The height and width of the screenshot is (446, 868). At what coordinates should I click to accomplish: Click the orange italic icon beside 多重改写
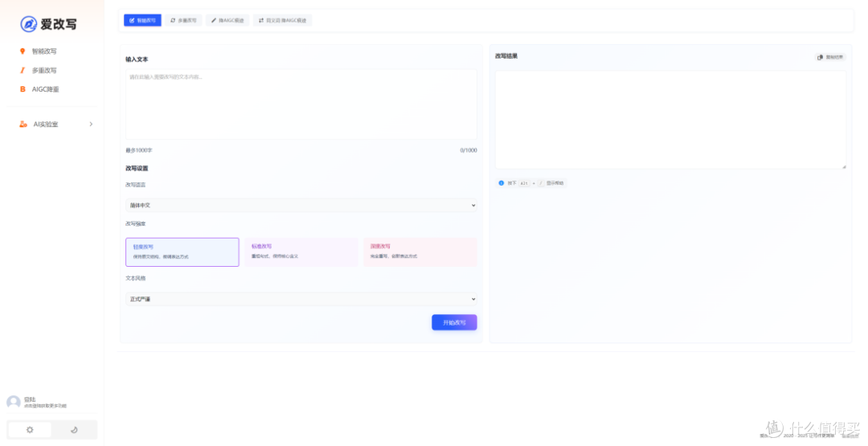point(23,70)
